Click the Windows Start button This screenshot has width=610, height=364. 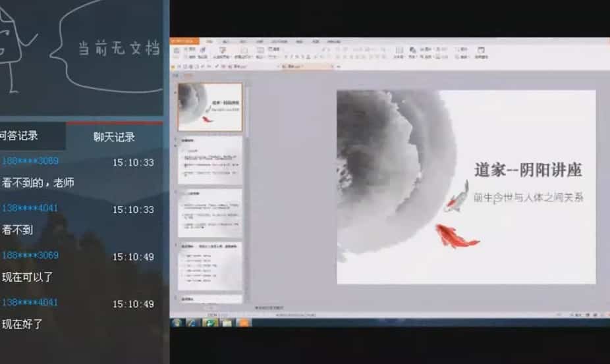tap(177, 323)
